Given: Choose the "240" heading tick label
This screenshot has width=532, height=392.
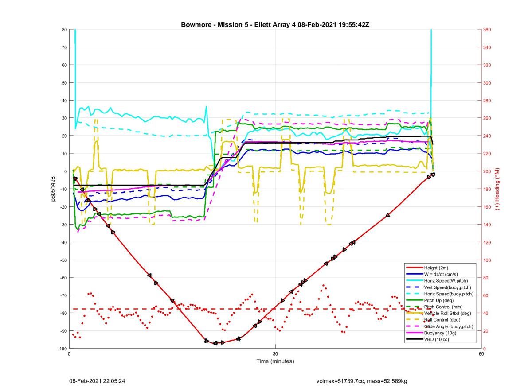Looking at the screenshot, I should coord(487,136).
